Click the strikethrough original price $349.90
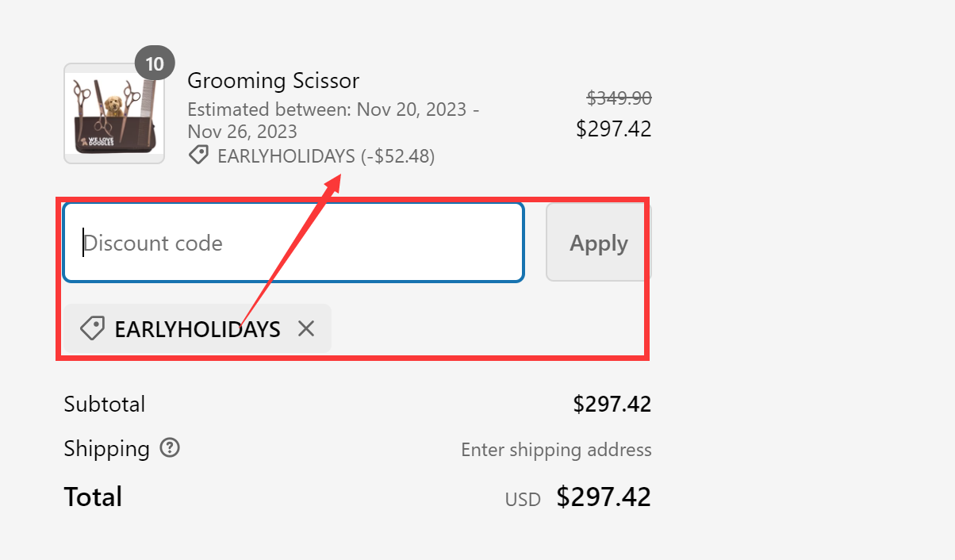 [619, 98]
